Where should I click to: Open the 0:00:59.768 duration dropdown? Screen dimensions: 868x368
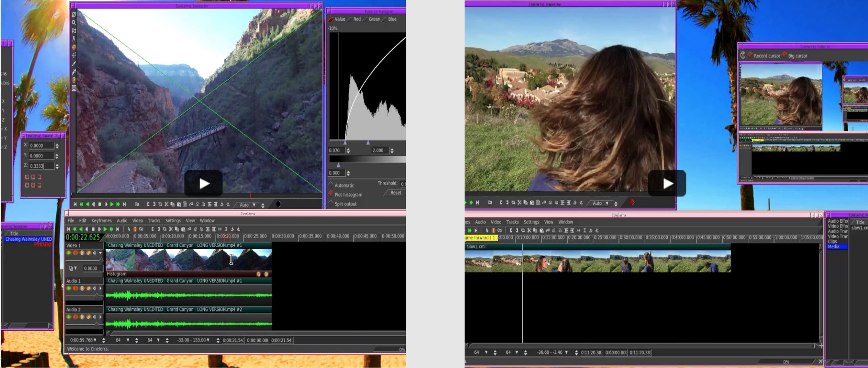tap(95, 340)
